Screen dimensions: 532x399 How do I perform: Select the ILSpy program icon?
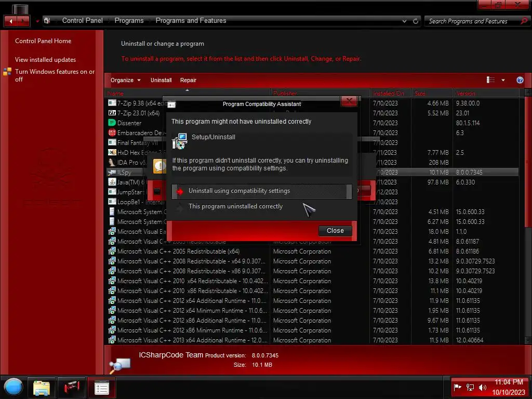tap(112, 172)
